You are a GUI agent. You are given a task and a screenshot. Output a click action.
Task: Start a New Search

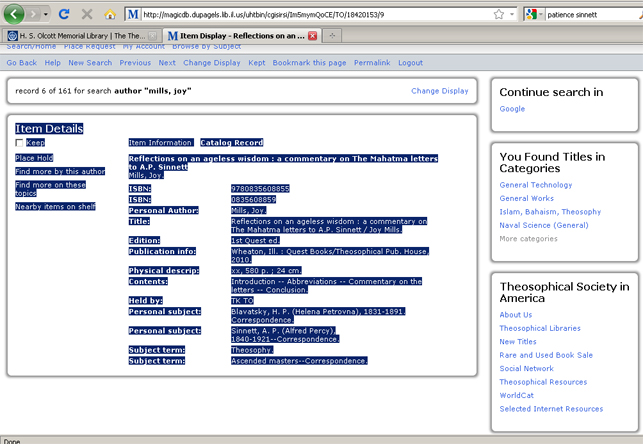tap(90, 63)
